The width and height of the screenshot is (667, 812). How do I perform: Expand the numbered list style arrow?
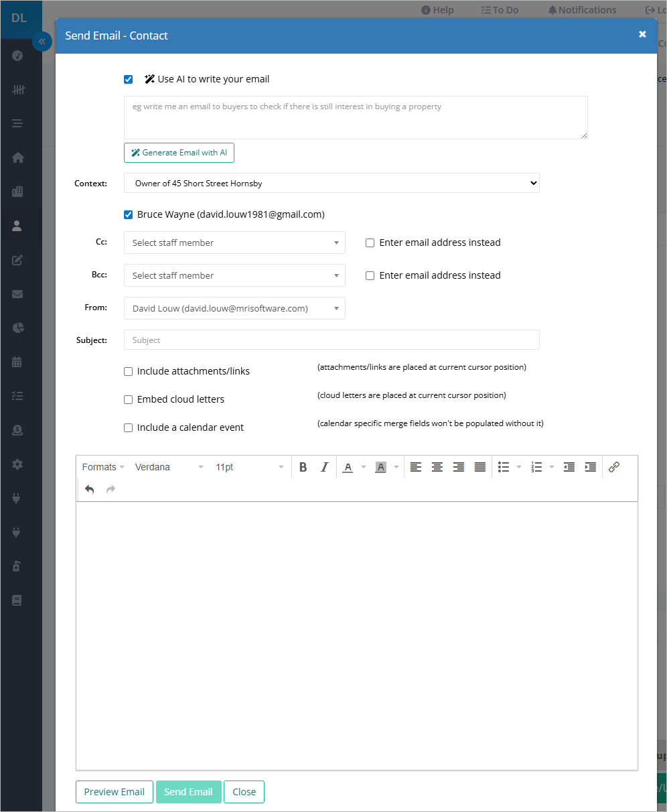(551, 467)
